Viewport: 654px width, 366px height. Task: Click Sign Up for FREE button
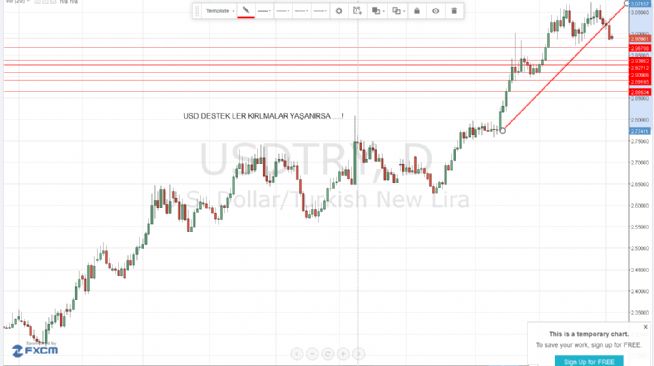click(x=589, y=361)
